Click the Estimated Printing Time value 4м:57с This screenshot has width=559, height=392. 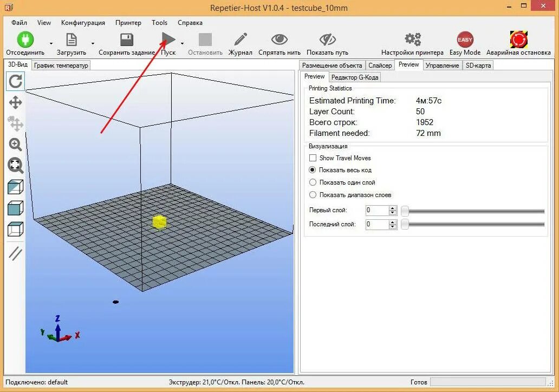pos(428,101)
